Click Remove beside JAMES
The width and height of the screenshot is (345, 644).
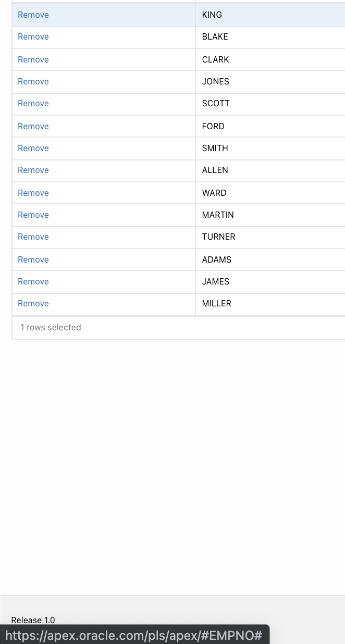click(33, 281)
